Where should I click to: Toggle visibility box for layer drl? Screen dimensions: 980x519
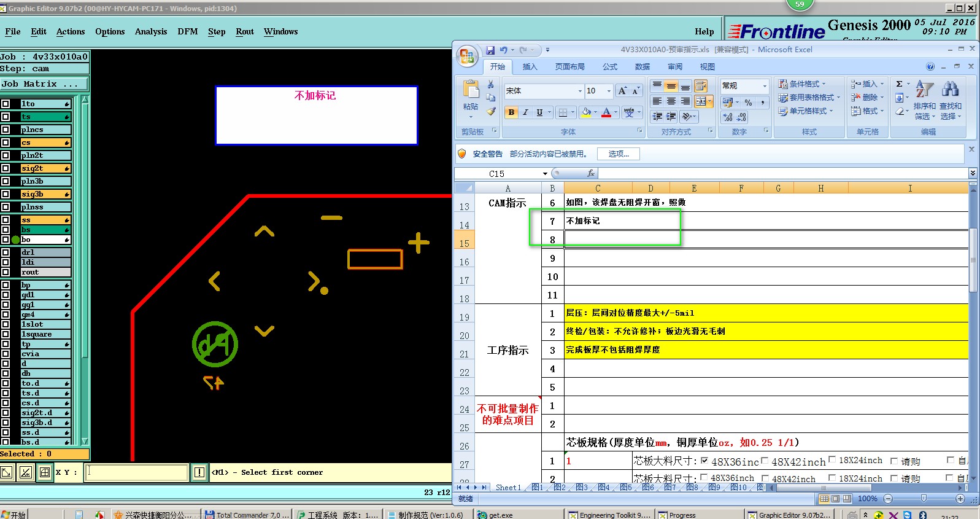coord(6,252)
